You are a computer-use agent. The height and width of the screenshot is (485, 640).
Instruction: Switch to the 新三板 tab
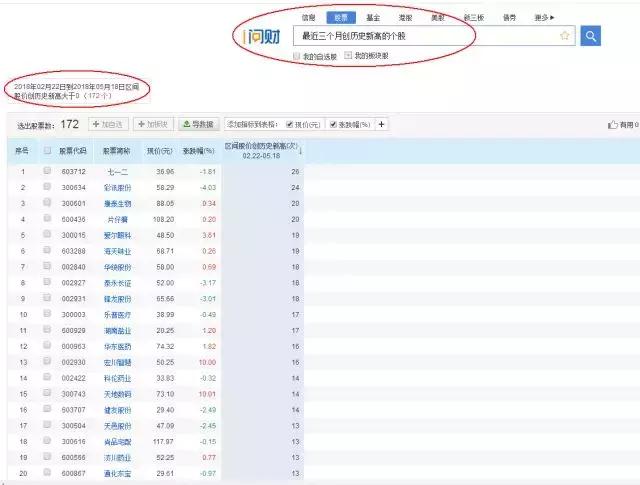(474, 18)
